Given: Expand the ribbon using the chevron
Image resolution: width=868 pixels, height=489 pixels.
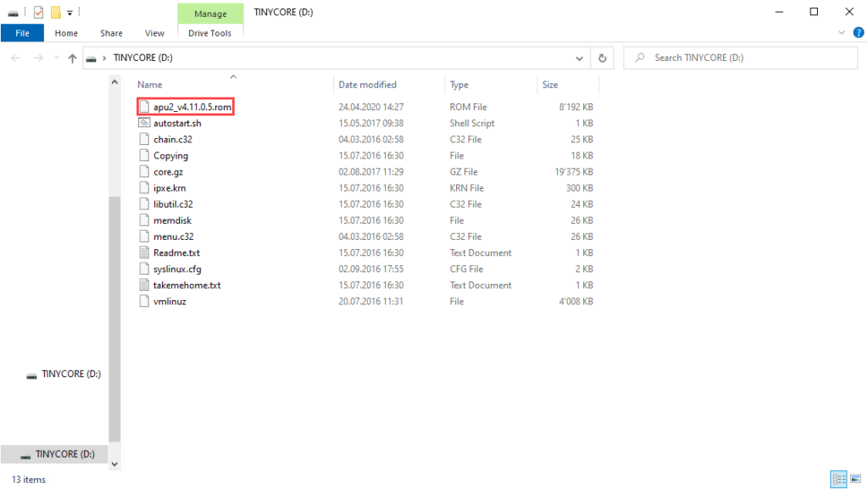Looking at the screenshot, I should [842, 33].
